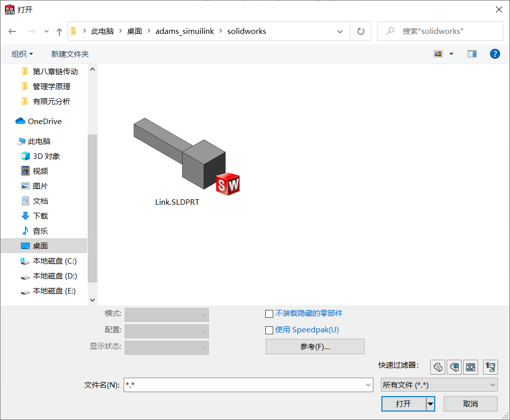Check the Speedpak option off again
The image size is (510, 420).
coord(269,330)
